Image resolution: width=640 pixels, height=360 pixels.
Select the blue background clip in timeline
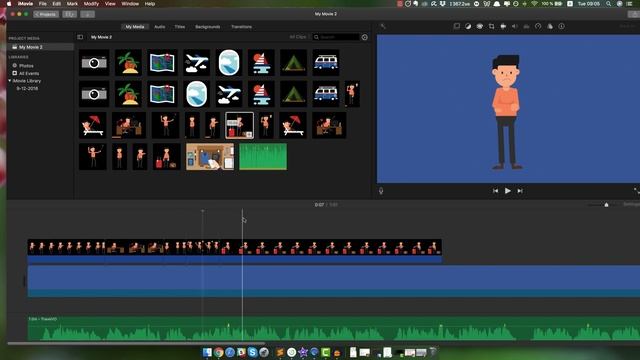[x=333, y=281]
